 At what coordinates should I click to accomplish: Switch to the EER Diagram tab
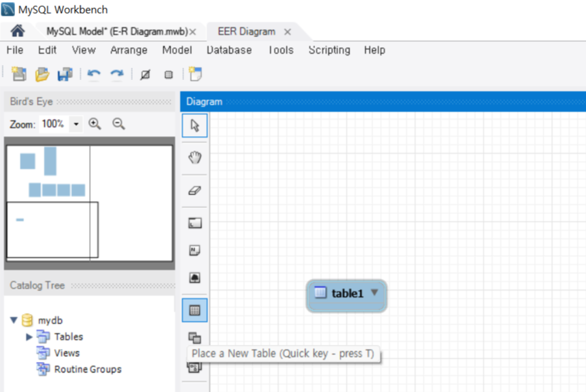click(x=246, y=31)
